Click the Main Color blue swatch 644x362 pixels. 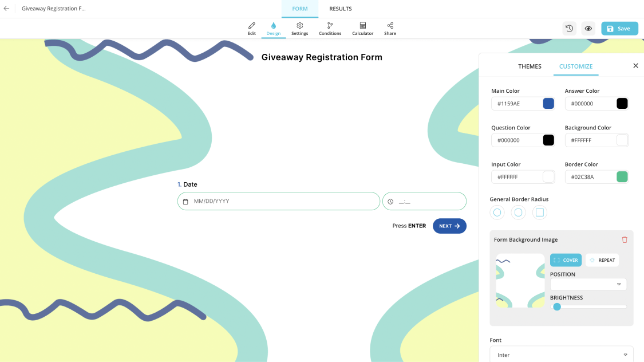(548, 104)
